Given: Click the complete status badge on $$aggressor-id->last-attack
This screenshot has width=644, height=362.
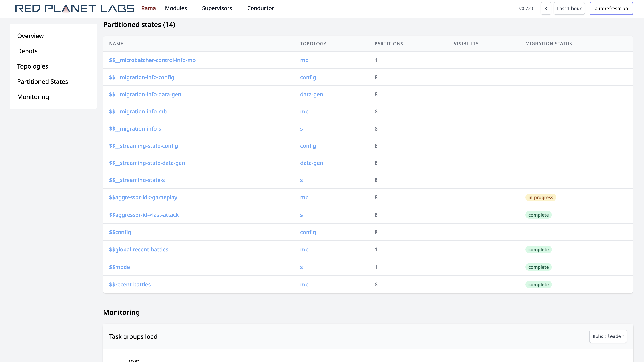Looking at the screenshot, I should pos(538,215).
